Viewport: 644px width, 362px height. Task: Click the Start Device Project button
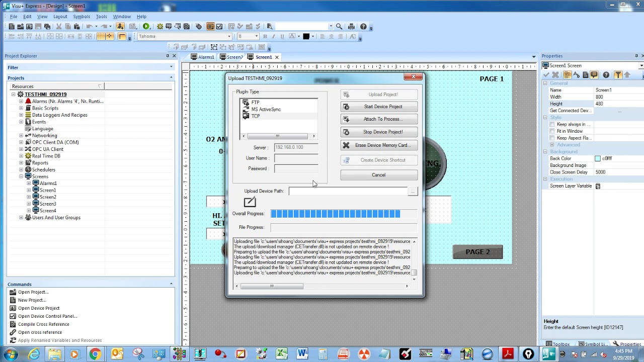[x=379, y=107]
